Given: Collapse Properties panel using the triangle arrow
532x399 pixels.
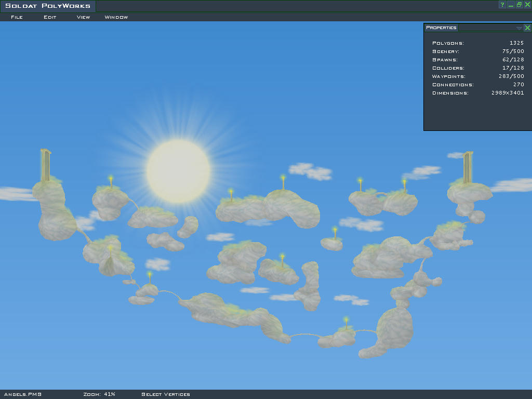Looking at the screenshot, I should tap(519, 28).
